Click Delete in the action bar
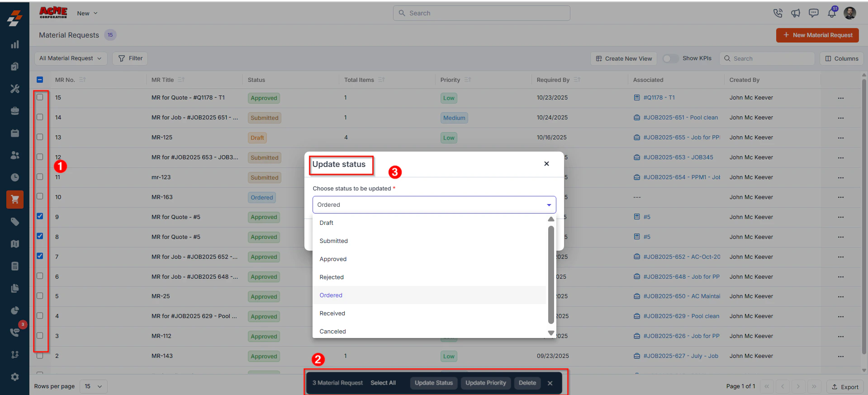This screenshot has height=395, width=868. (527, 383)
